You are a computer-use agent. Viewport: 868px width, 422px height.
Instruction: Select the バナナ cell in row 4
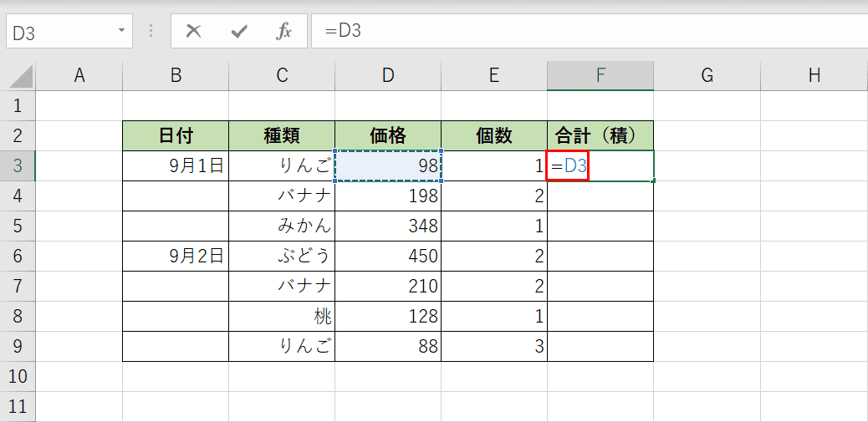pyautogui.click(x=282, y=196)
